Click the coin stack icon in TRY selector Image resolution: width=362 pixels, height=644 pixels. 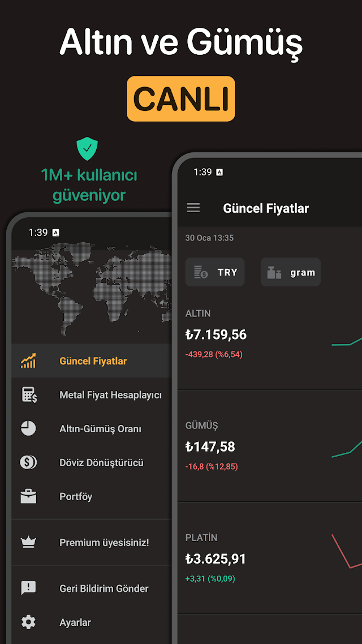(x=201, y=272)
